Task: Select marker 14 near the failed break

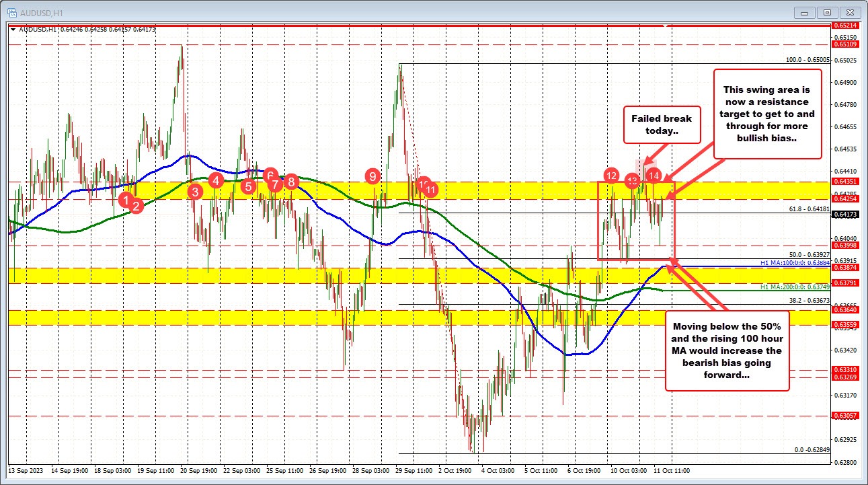Action: 654,175
